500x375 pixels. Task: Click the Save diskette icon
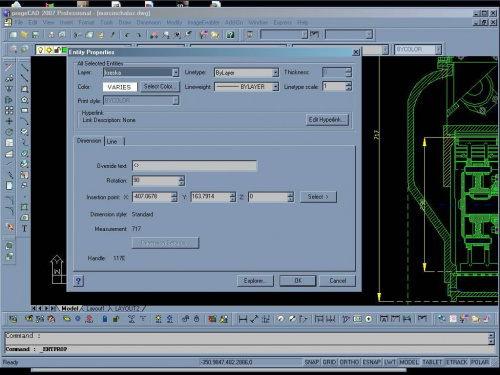[x=35, y=35]
